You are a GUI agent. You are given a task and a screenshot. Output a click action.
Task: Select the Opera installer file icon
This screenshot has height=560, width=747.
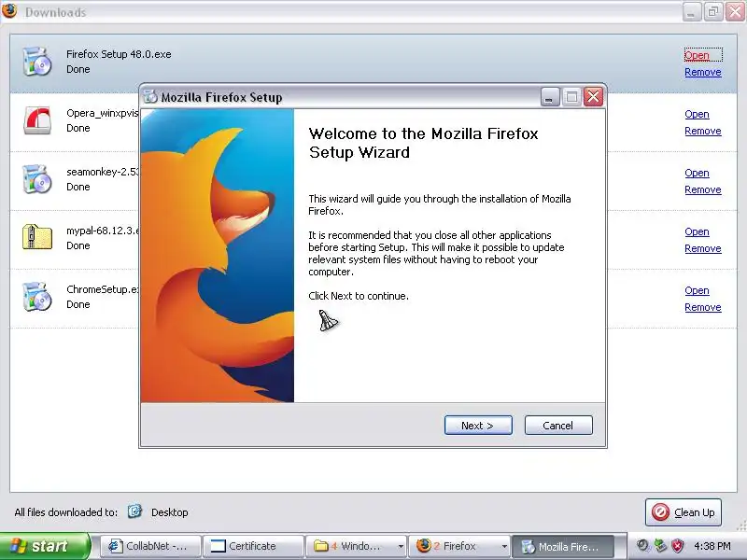click(37, 120)
